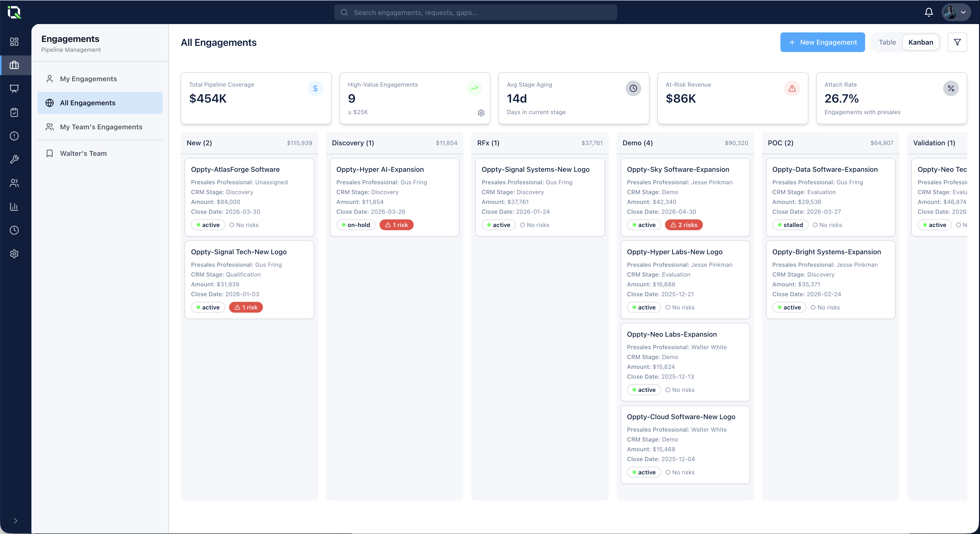Open the history clock icon in sidebar
The image size is (980, 534).
point(14,230)
